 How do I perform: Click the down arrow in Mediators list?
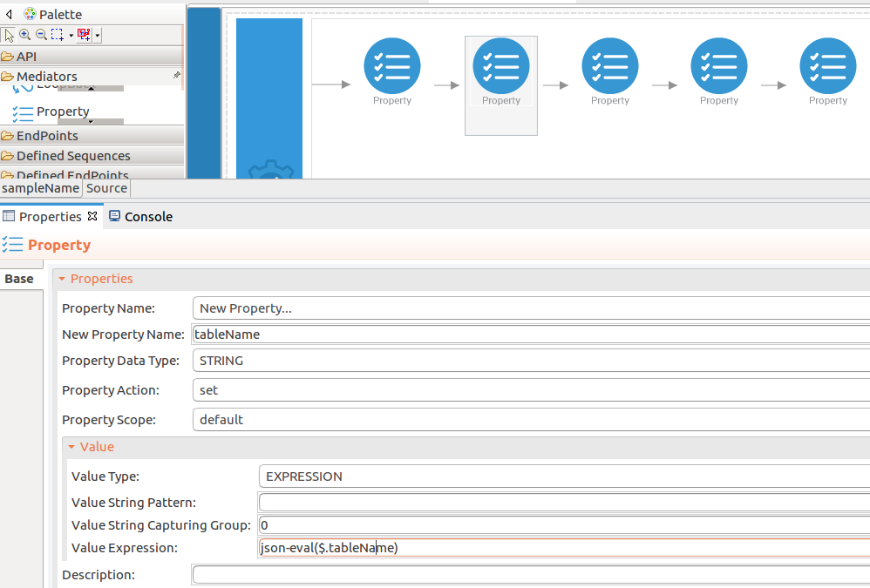(91, 121)
